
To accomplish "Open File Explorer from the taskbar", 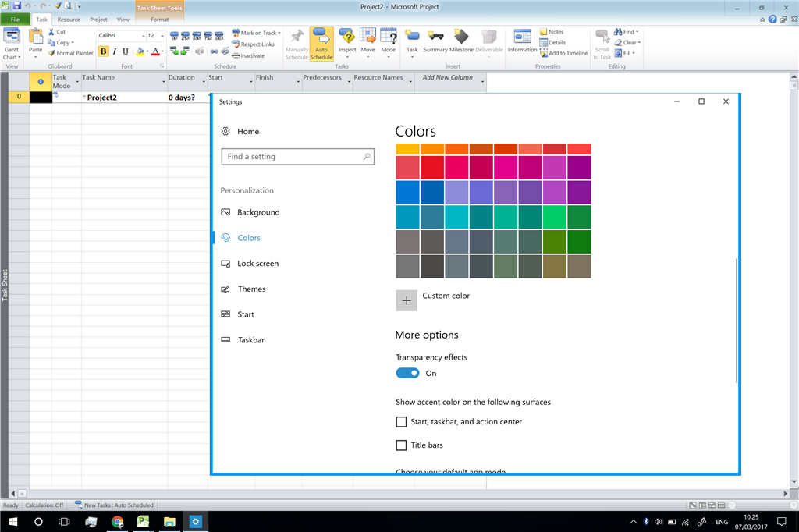I will pos(169,522).
